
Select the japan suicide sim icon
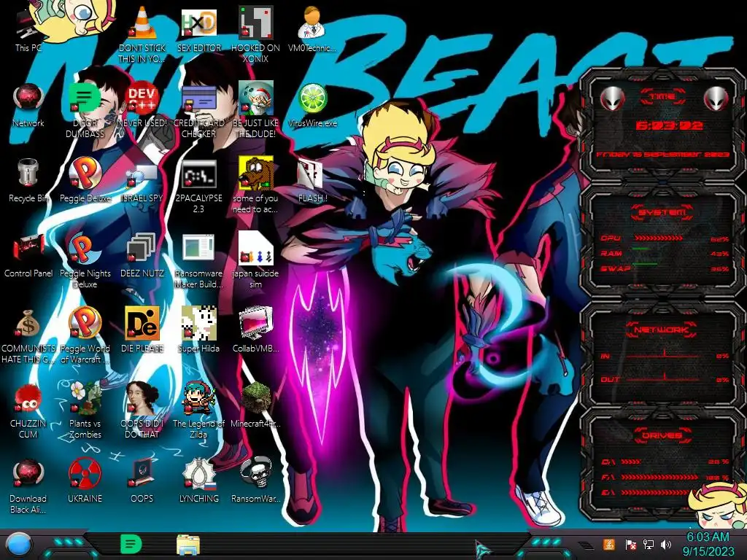click(256, 260)
